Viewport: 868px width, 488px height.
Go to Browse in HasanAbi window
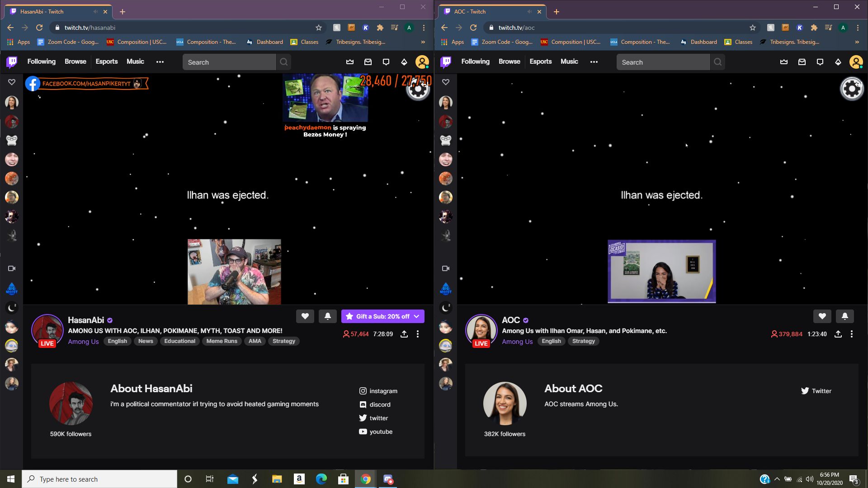[75, 61]
